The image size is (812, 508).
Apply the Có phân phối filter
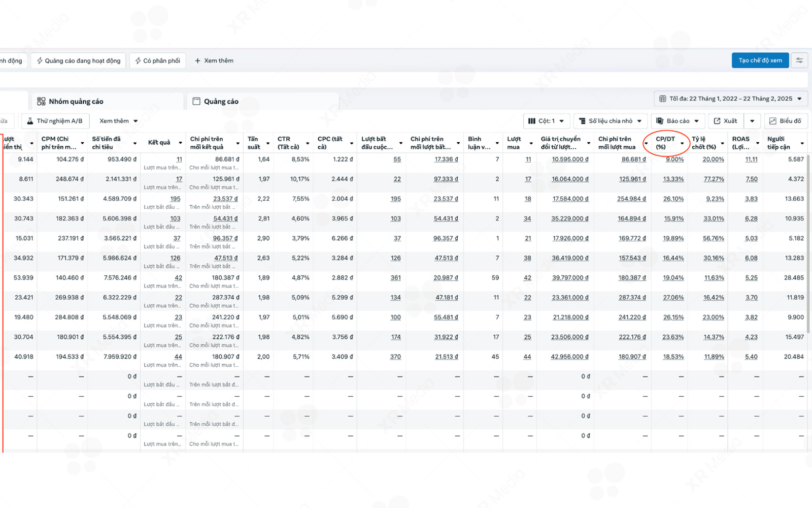click(158, 61)
